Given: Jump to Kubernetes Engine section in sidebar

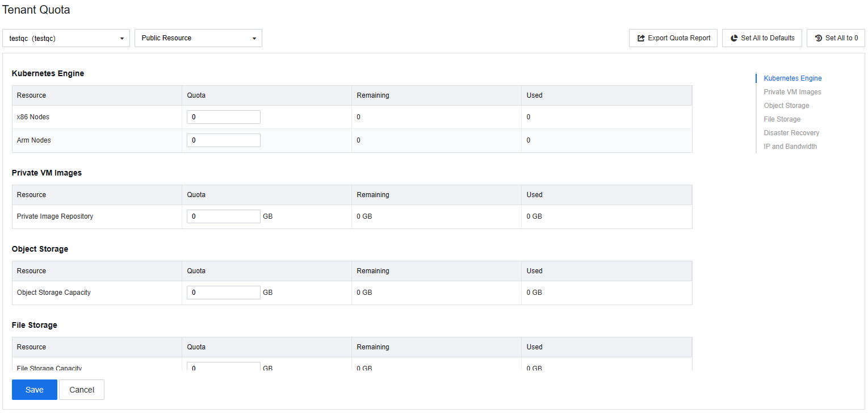Looking at the screenshot, I should [792, 78].
